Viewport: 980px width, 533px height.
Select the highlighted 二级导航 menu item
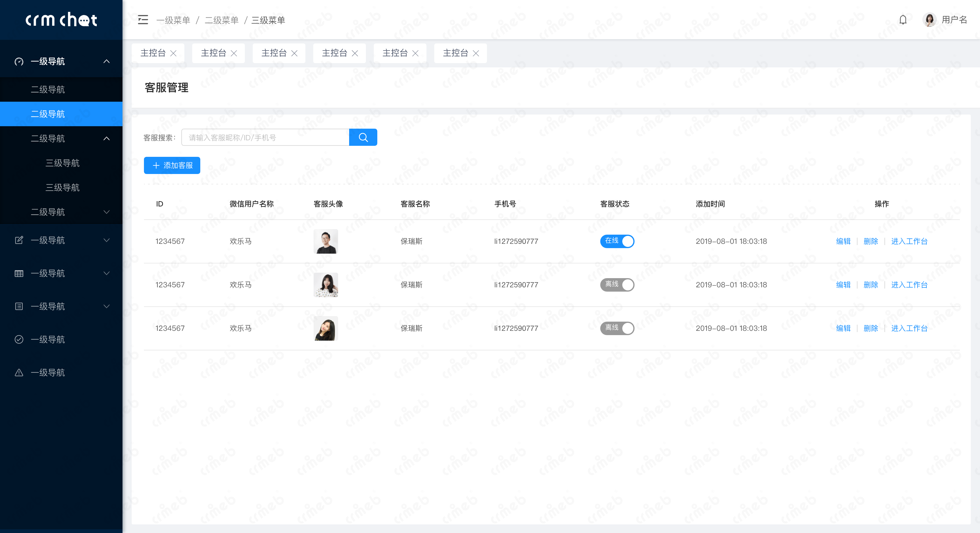click(x=48, y=114)
